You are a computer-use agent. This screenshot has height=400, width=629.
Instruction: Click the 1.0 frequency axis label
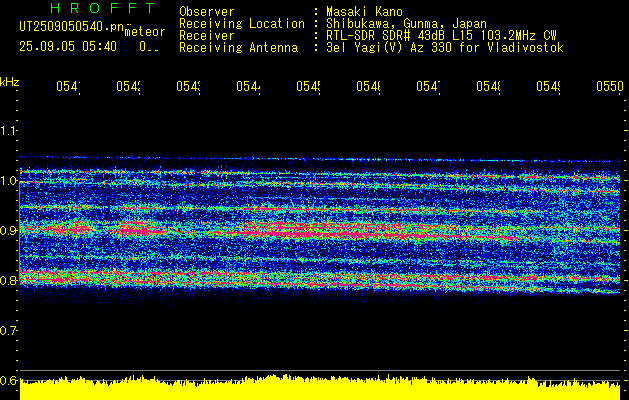click(7, 181)
